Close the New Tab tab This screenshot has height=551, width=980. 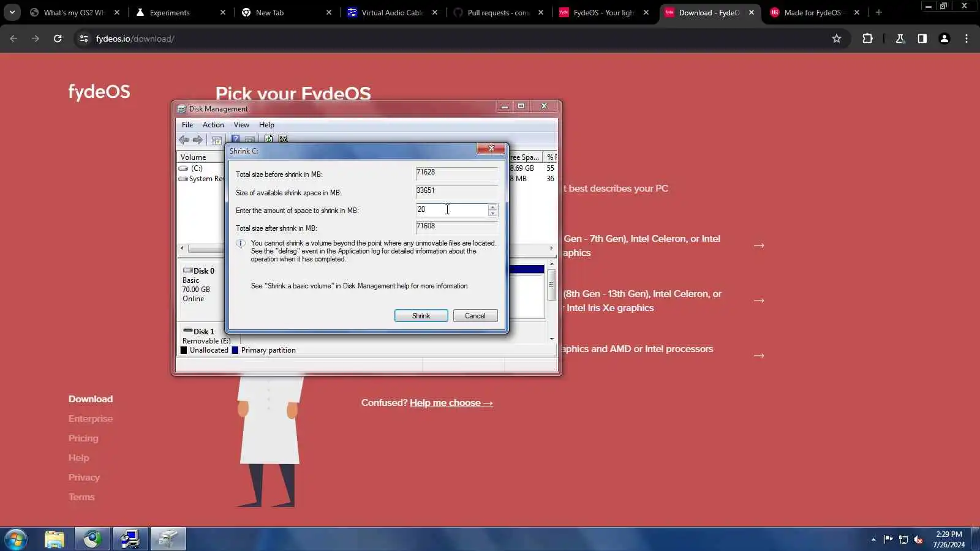click(329, 12)
